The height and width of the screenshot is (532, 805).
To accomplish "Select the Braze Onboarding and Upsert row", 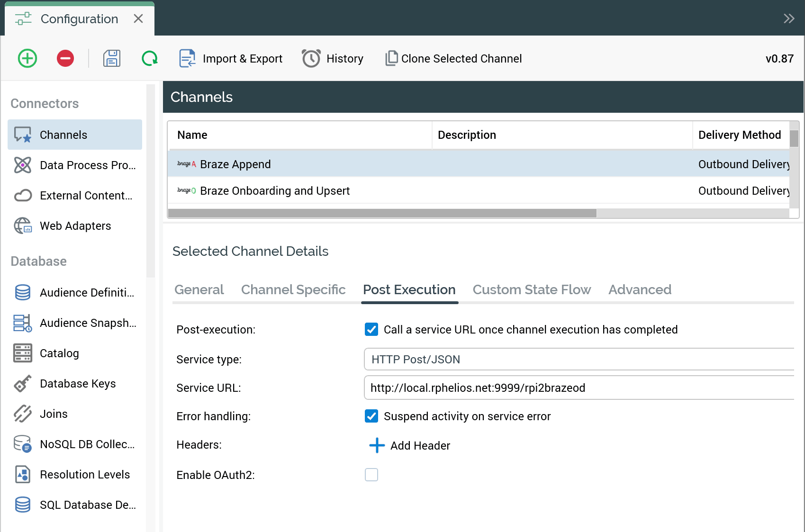I will pyautogui.click(x=275, y=191).
